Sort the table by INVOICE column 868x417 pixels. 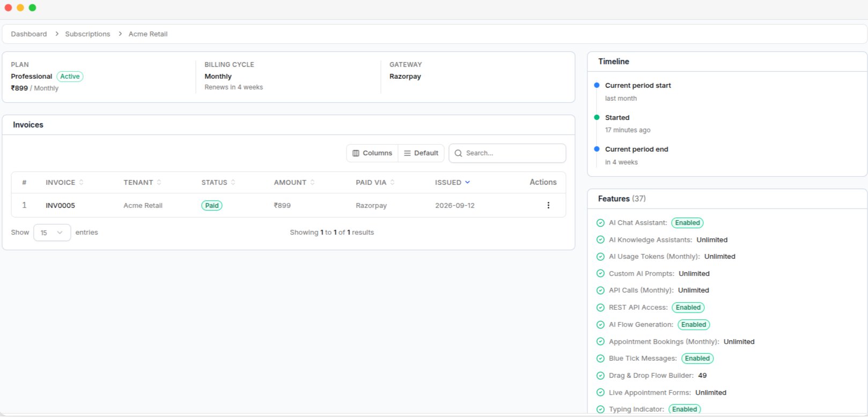[x=64, y=182]
